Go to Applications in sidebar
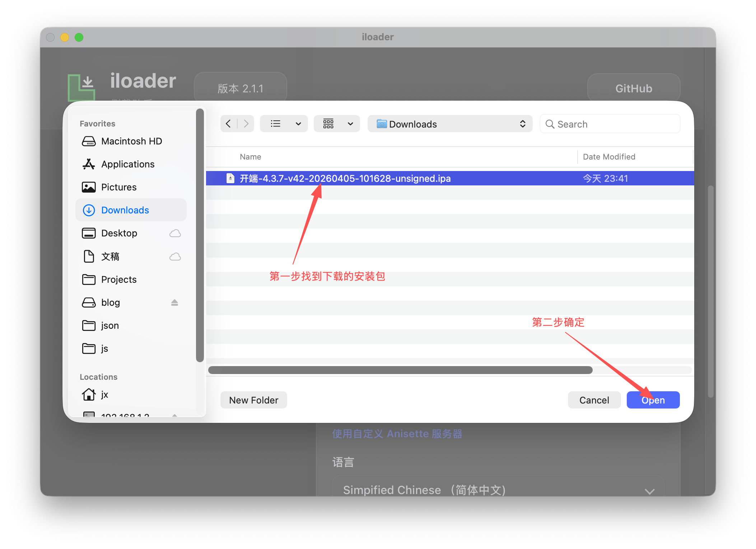The height and width of the screenshot is (549, 756). click(128, 164)
